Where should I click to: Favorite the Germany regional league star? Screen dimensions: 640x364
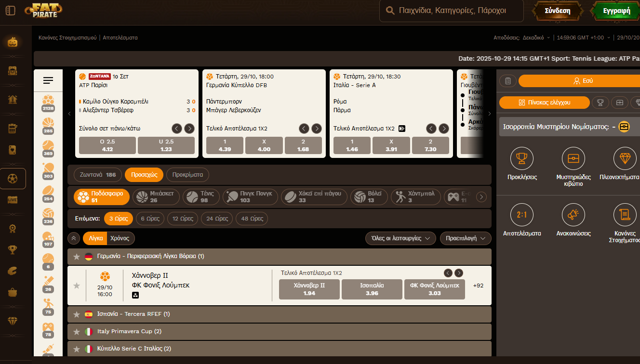76,257
